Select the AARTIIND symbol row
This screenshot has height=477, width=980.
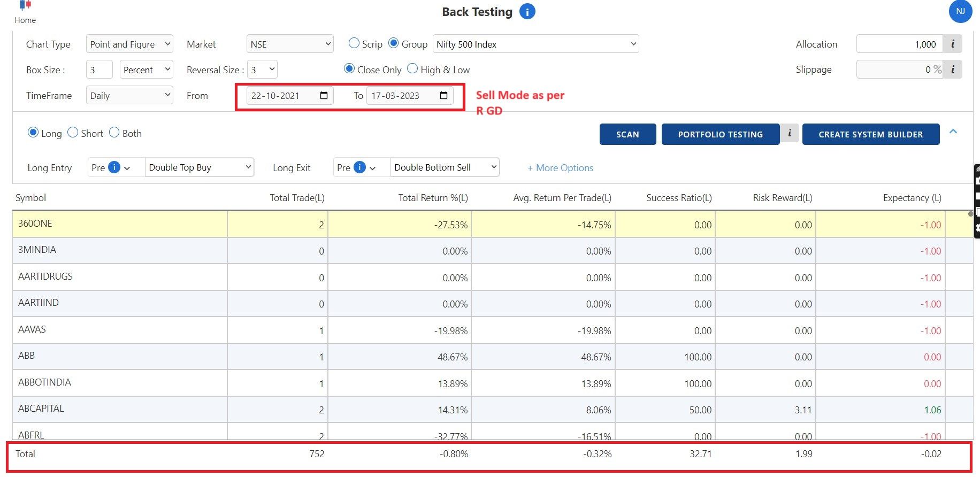[x=492, y=303]
